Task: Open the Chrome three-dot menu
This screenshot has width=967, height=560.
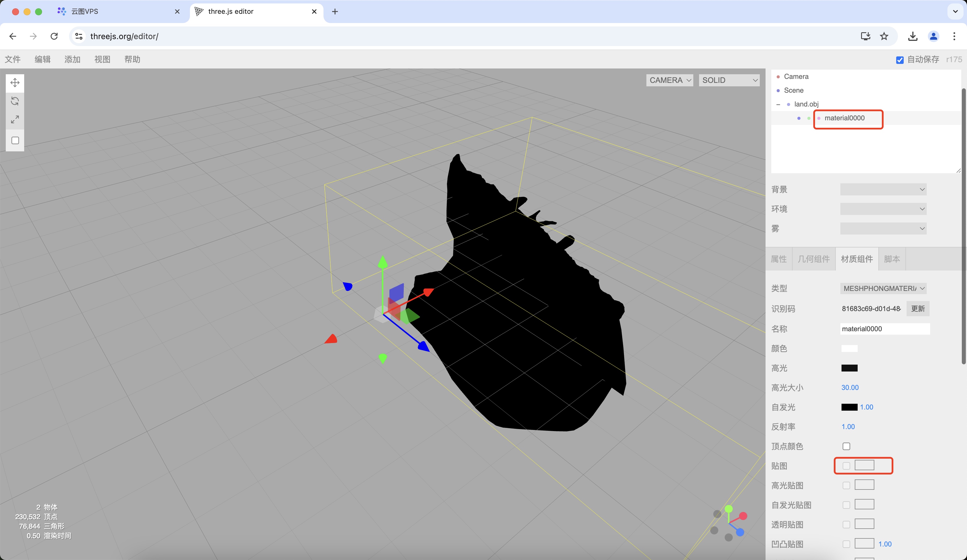Action: 954,36
